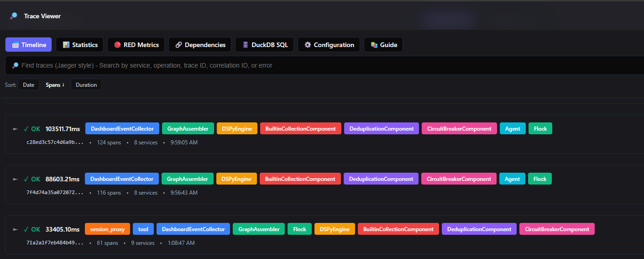The height and width of the screenshot is (259, 644).
Task: Expand the 88603.21ms trace row arrow
Action: tap(16, 179)
